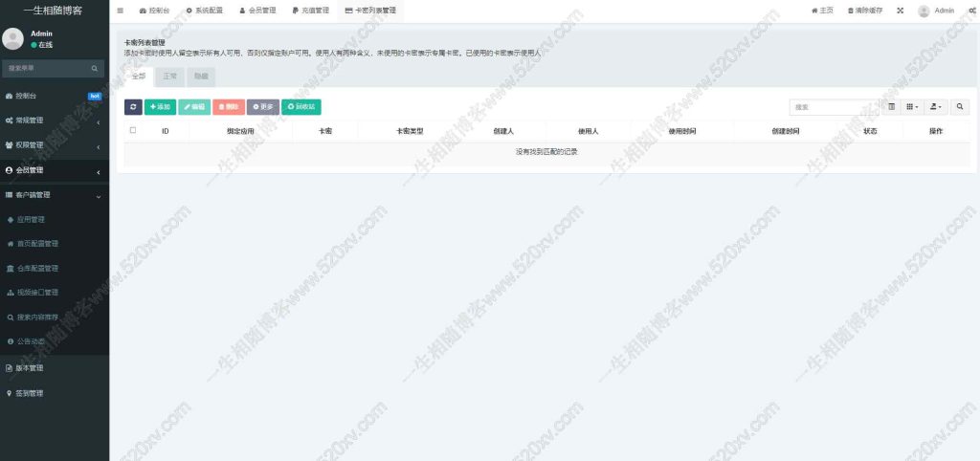Switch to the 隐藏 tab
The image size is (980, 461).
pyautogui.click(x=201, y=77)
